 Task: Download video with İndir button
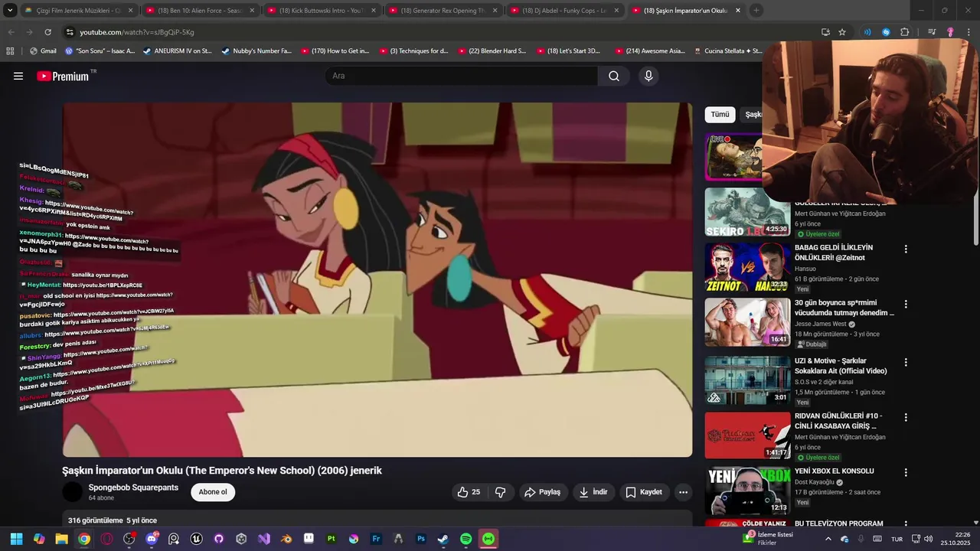click(593, 492)
